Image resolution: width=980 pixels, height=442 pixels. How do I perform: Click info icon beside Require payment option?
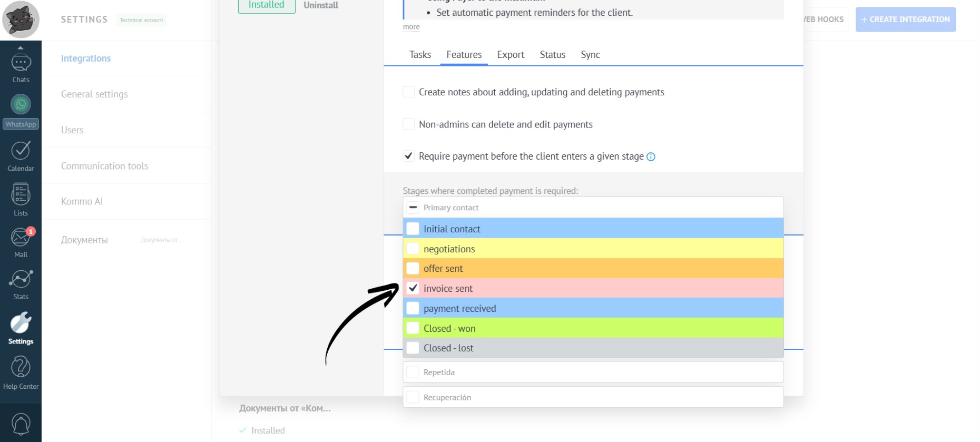coord(651,157)
